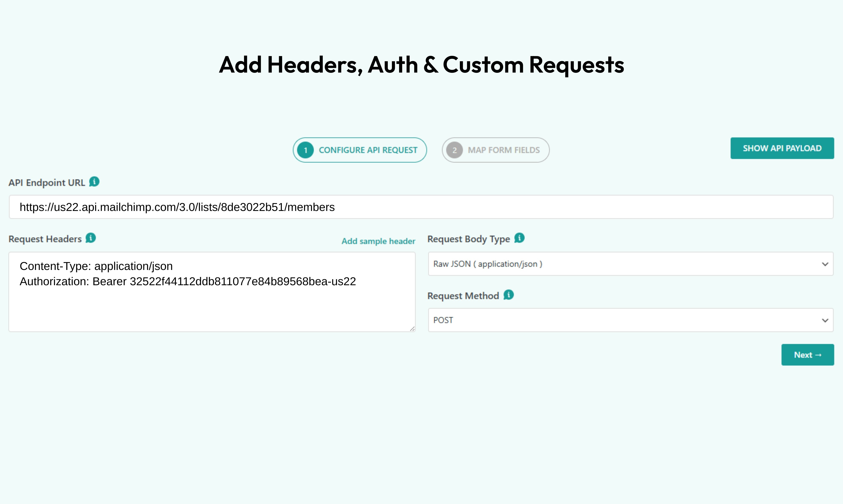Click inside the Request Headers textarea
This screenshot has width=843, height=504.
[x=211, y=292]
